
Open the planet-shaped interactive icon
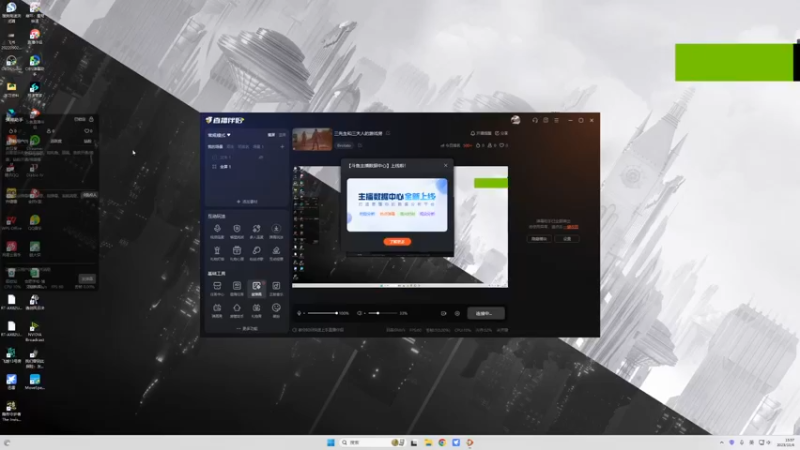(256, 253)
